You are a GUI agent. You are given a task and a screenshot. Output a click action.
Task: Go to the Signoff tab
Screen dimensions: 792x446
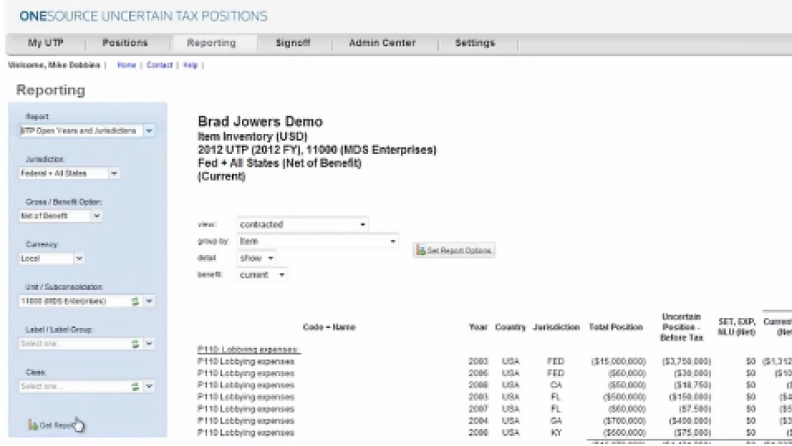(x=292, y=43)
